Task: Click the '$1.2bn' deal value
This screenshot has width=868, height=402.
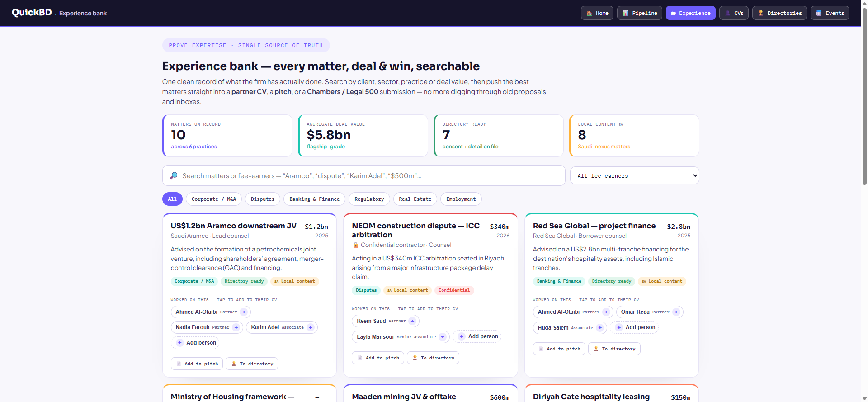Action: tap(316, 227)
